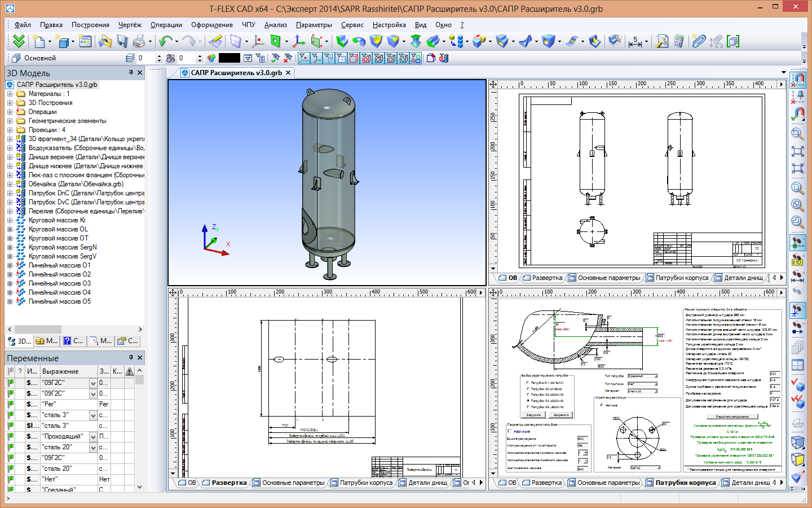The image size is (812, 508).
Task: Click Выражение column header in variables
Action: pos(68,371)
